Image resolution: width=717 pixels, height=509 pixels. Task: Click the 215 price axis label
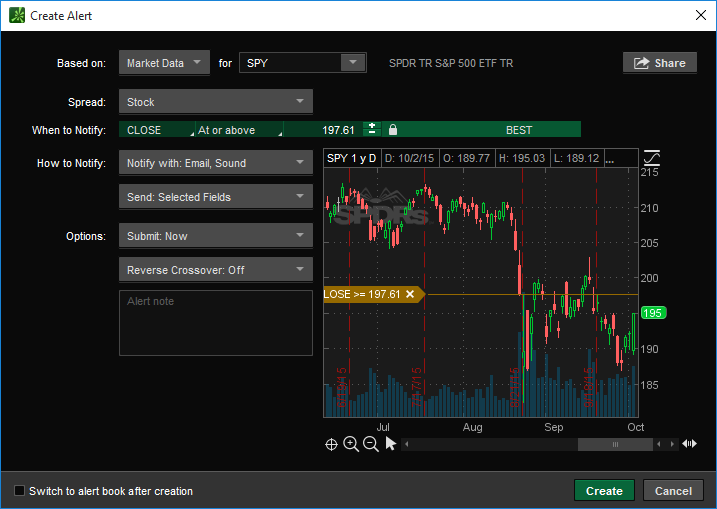click(x=649, y=172)
